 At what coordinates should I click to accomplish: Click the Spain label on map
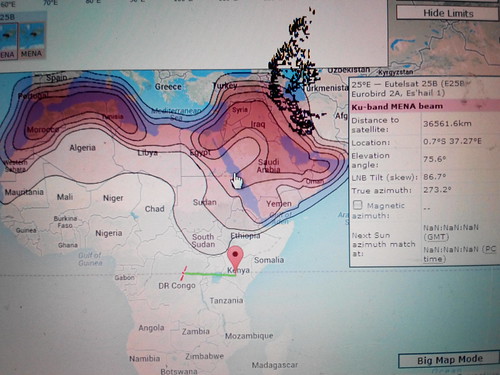(56, 78)
